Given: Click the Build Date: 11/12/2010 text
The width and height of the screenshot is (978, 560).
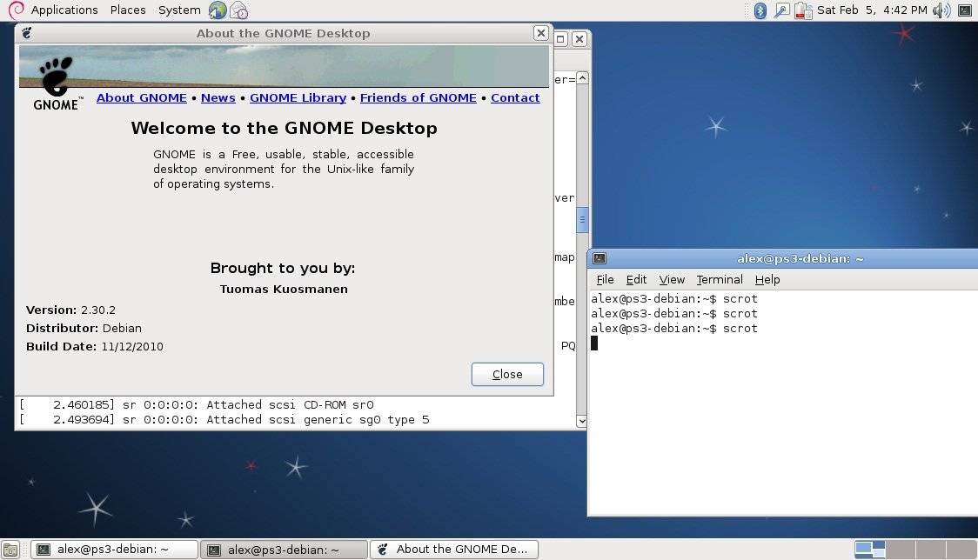Looking at the screenshot, I should (94, 346).
